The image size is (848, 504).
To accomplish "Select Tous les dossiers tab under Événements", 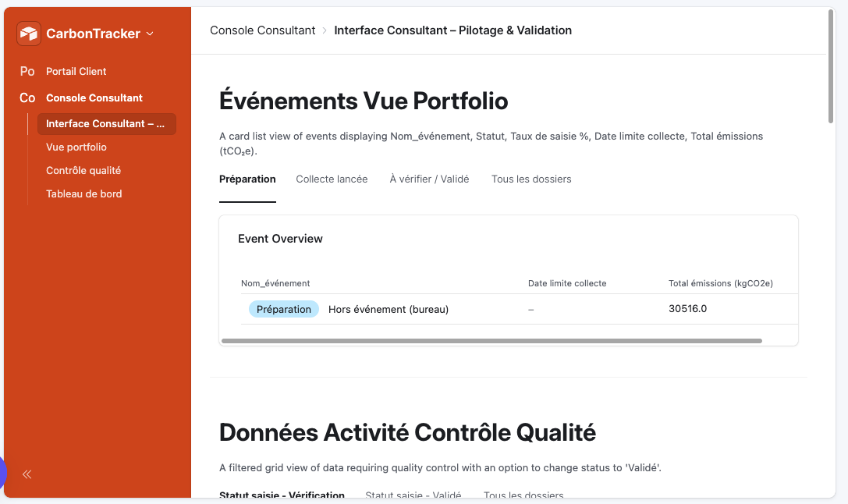I will [x=531, y=179].
